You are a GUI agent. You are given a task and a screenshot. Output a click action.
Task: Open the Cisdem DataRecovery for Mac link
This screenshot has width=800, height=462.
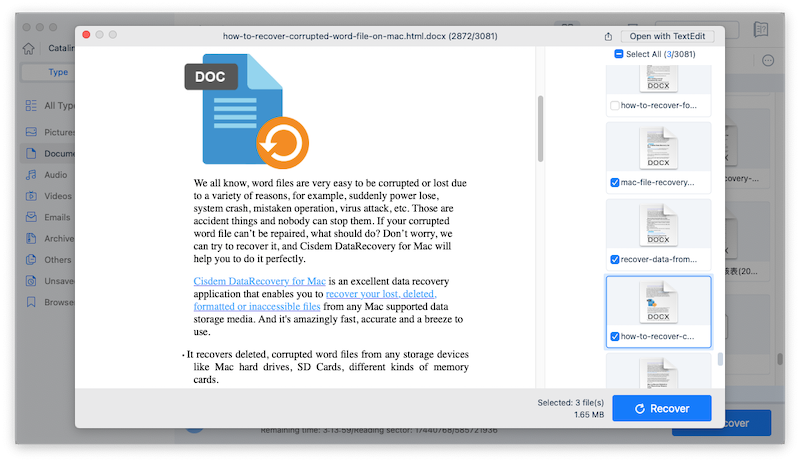pyautogui.click(x=259, y=281)
